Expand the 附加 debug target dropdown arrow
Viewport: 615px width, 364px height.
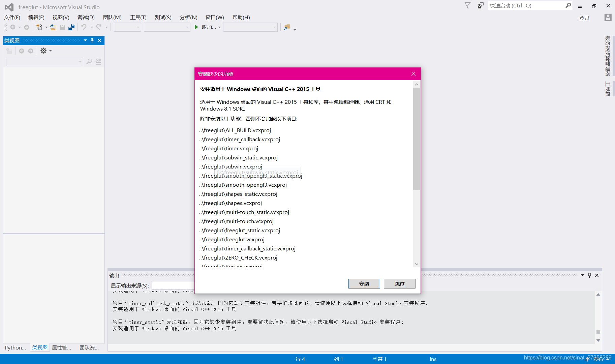pyautogui.click(x=219, y=27)
